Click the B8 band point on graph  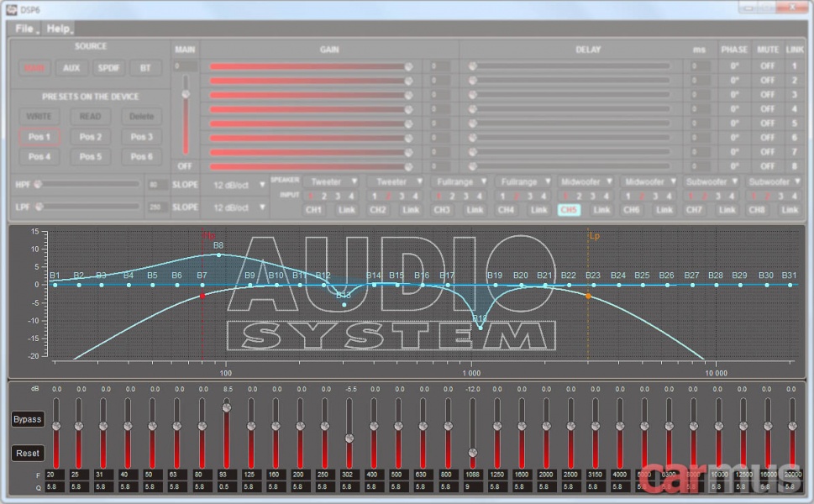[219, 255]
